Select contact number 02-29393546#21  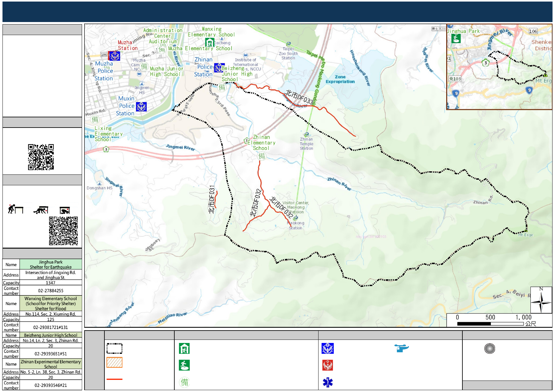(x=51, y=385)
